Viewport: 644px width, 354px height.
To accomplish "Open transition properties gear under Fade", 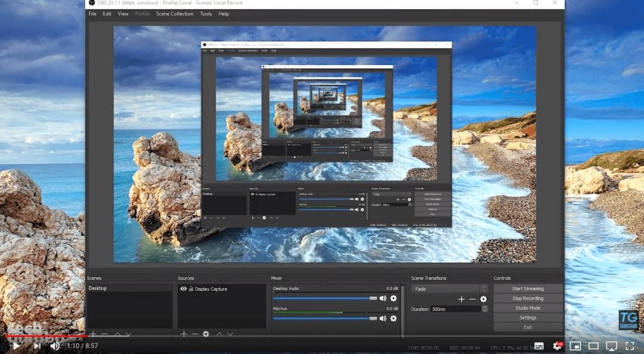I will 484,299.
